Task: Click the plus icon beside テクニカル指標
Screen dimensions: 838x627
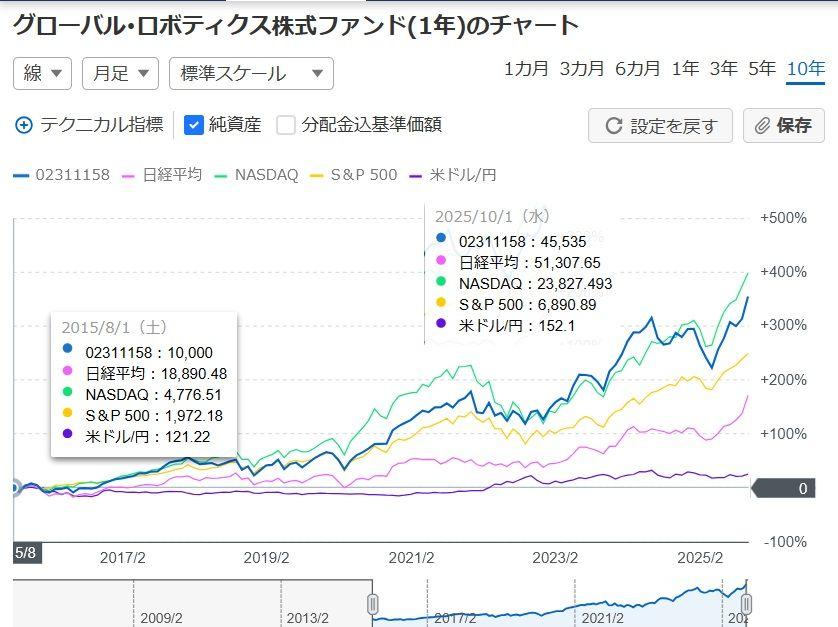Action: pos(24,125)
